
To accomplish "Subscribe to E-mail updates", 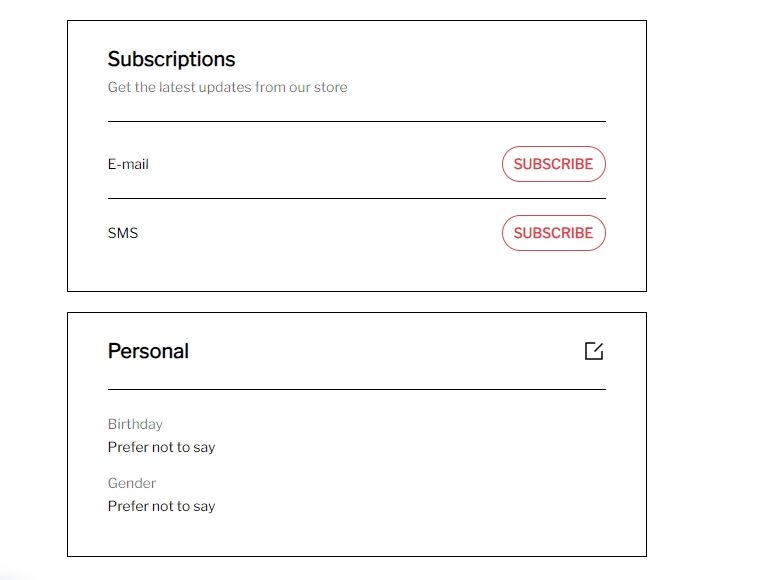I will (x=553, y=164).
